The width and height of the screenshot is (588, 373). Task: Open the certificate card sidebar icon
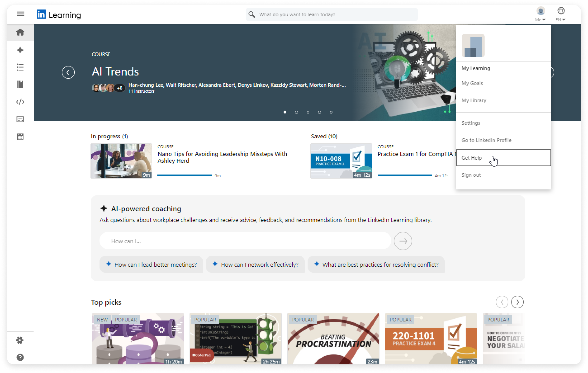tap(20, 119)
